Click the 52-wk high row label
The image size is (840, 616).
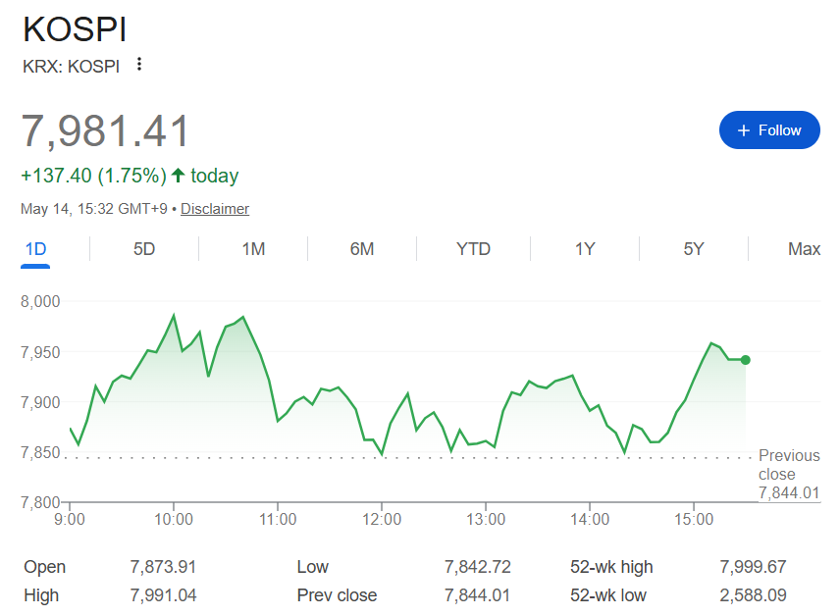pos(611,567)
